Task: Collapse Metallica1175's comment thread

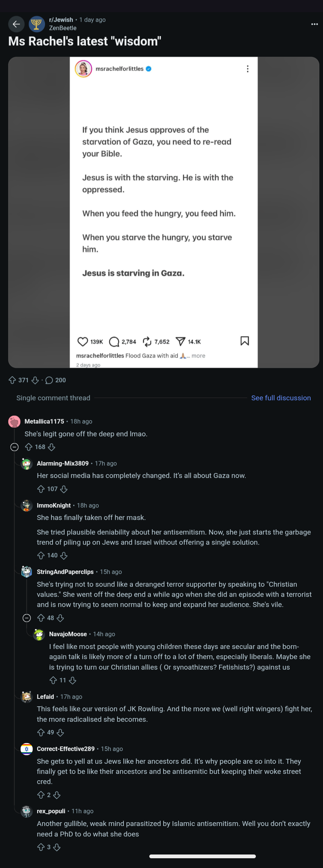Action: (x=14, y=447)
